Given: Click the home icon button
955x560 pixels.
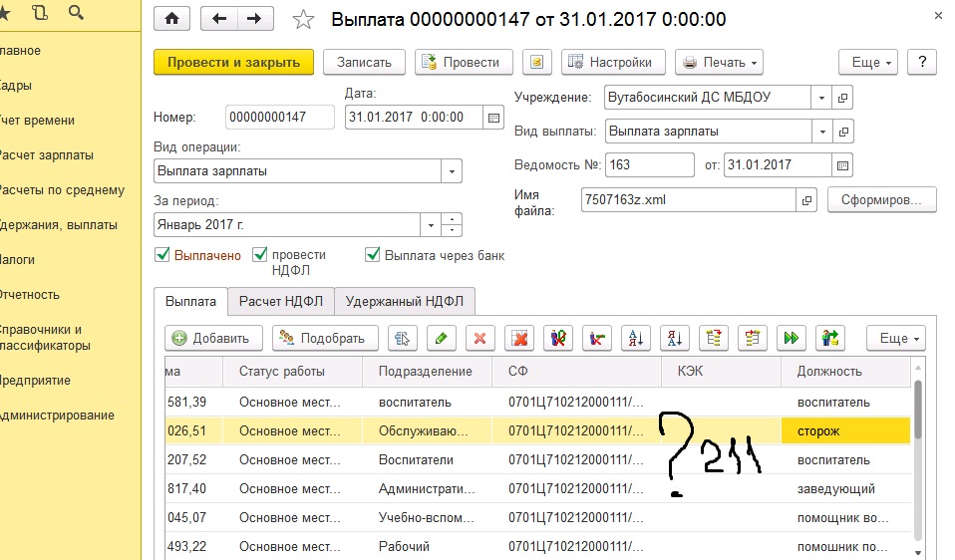Looking at the screenshot, I should click(x=171, y=19).
